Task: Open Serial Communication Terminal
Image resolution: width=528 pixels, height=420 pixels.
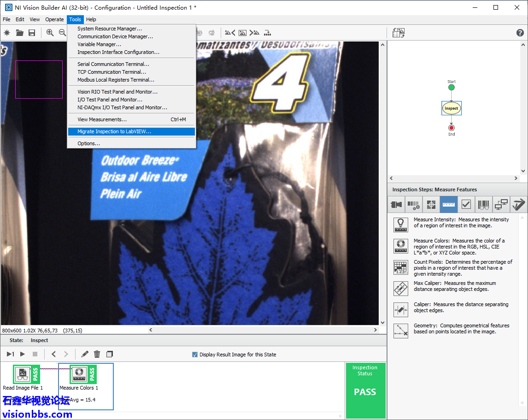Action: [x=131, y=64]
